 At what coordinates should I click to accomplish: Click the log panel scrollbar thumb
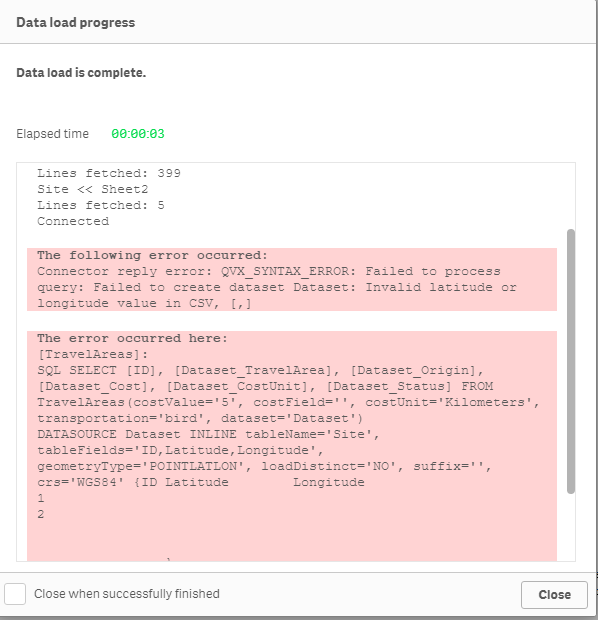click(570, 361)
